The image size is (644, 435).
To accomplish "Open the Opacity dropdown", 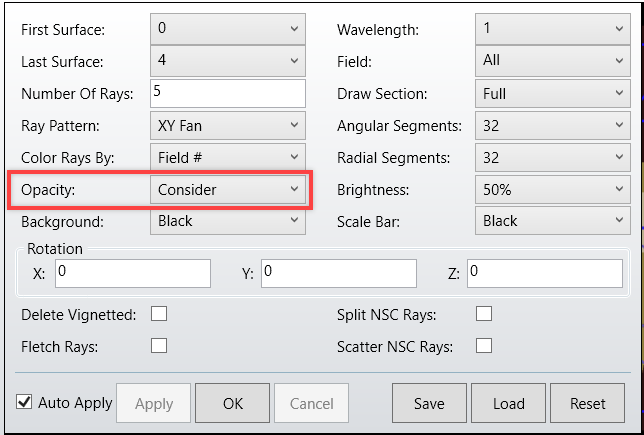I will coord(227,189).
